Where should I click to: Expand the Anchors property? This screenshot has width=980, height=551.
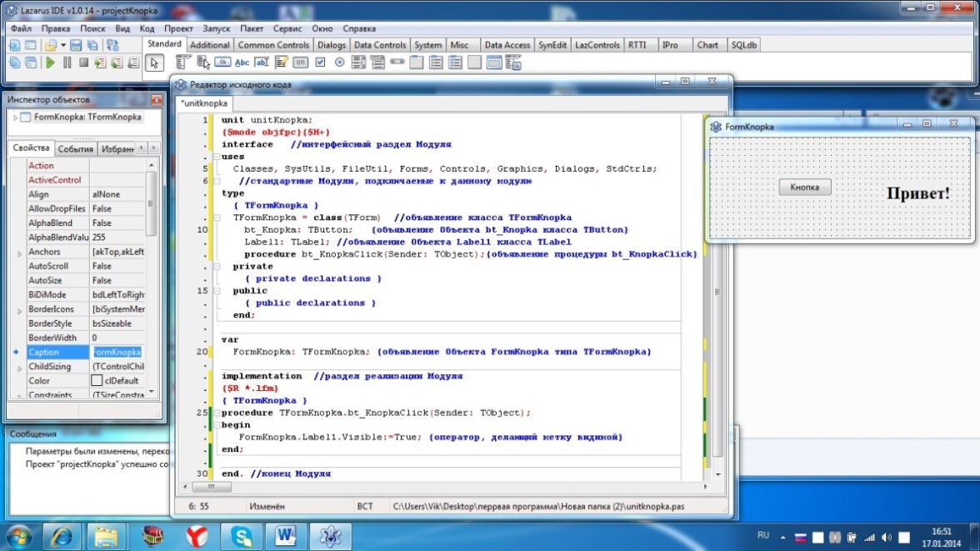[x=19, y=253]
